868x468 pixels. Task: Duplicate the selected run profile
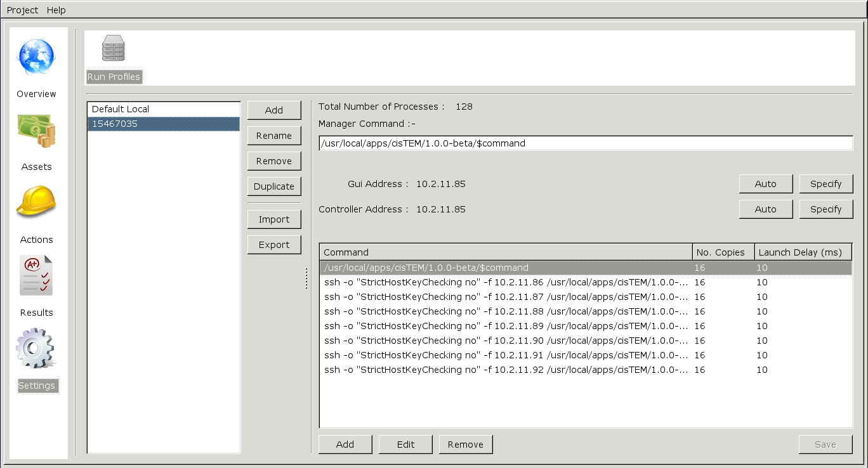pyautogui.click(x=274, y=186)
